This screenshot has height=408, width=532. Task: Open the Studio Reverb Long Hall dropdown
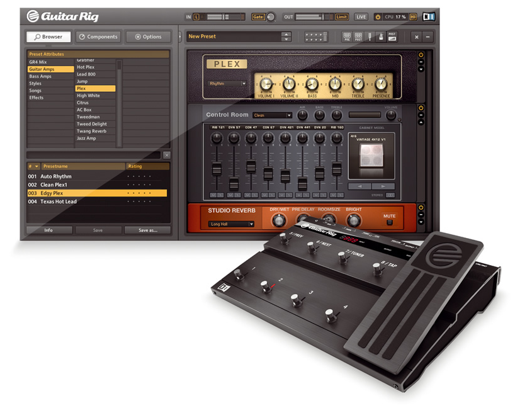pos(231,224)
